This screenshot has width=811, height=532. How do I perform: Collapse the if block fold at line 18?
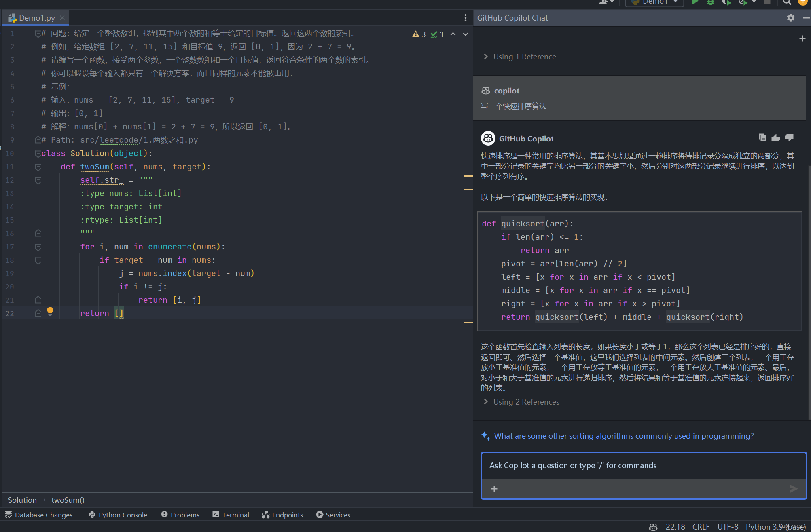point(38,260)
